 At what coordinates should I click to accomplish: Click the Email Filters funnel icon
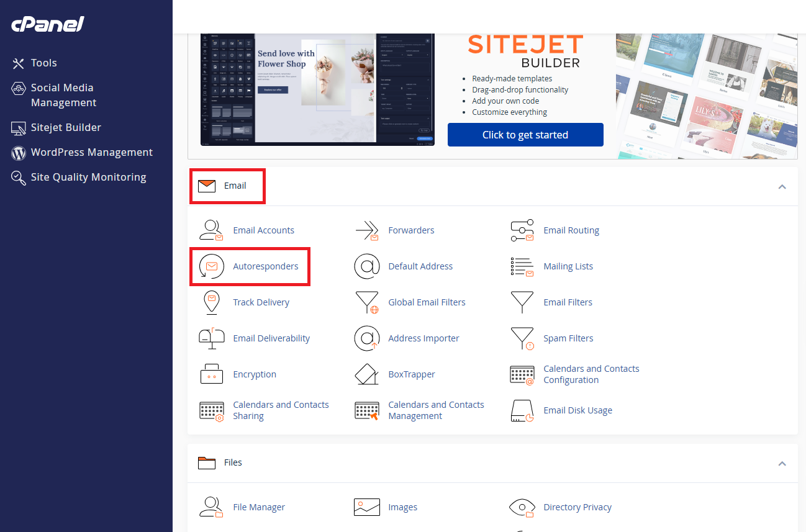[522, 302]
